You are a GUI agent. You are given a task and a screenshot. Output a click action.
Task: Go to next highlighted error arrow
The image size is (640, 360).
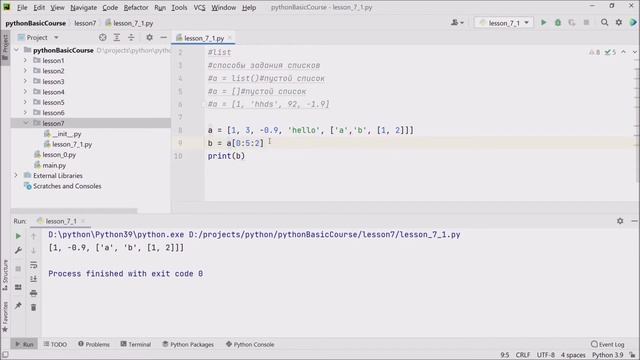pyautogui.click(x=634, y=52)
